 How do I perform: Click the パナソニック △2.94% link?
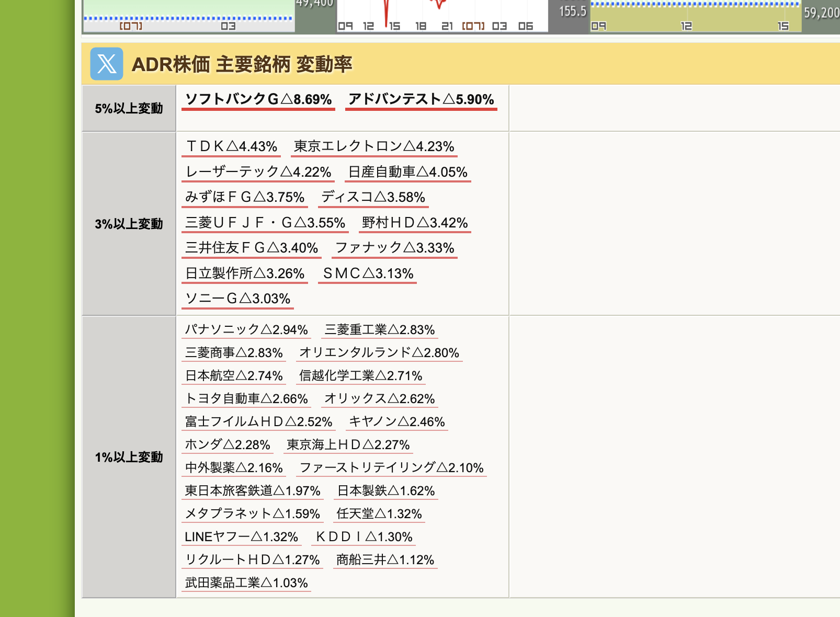click(x=246, y=330)
